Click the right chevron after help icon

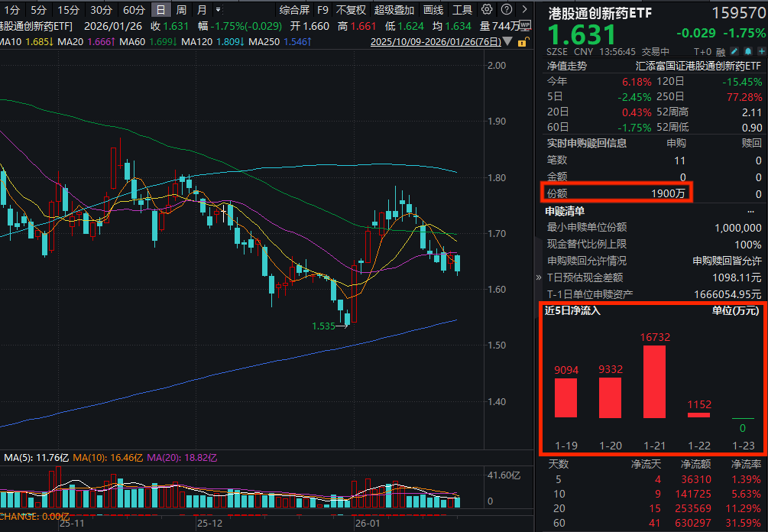click(x=523, y=9)
